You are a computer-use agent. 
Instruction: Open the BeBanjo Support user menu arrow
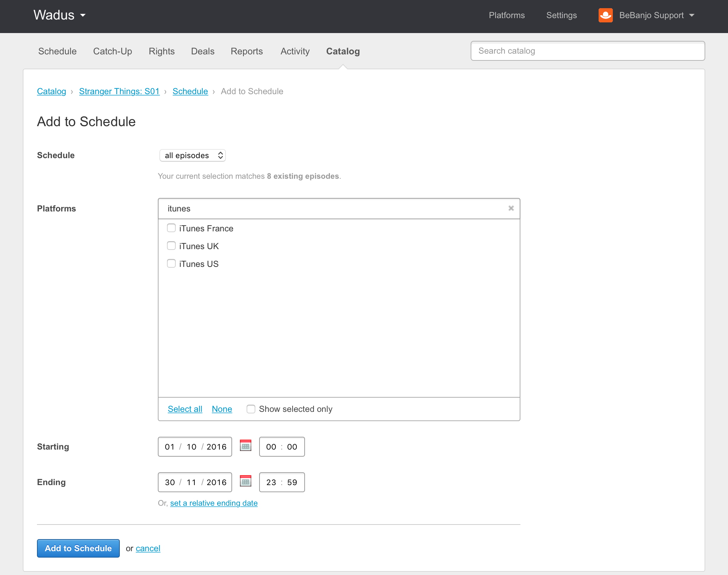(692, 15)
